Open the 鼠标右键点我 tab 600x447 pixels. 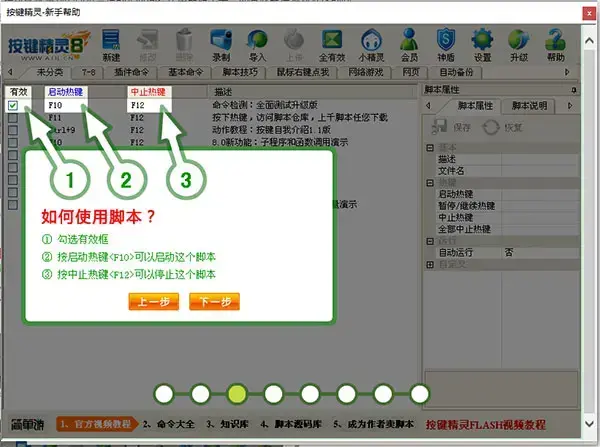click(x=303, y=72)
